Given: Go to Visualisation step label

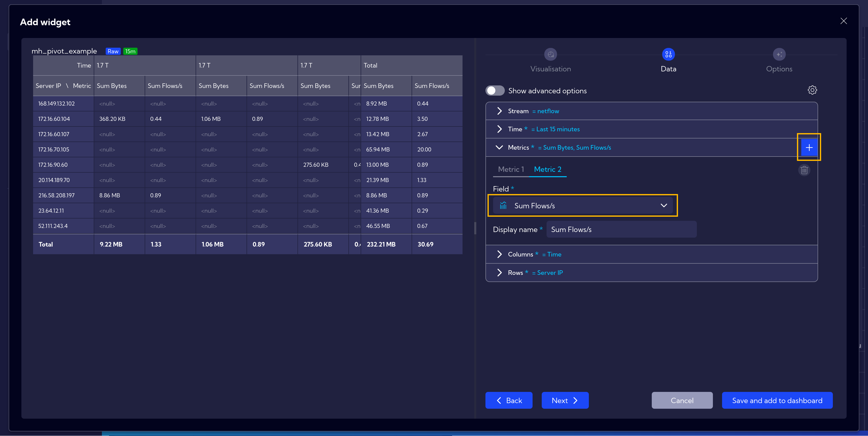Looking at the screenshot, I should [551, 69].
